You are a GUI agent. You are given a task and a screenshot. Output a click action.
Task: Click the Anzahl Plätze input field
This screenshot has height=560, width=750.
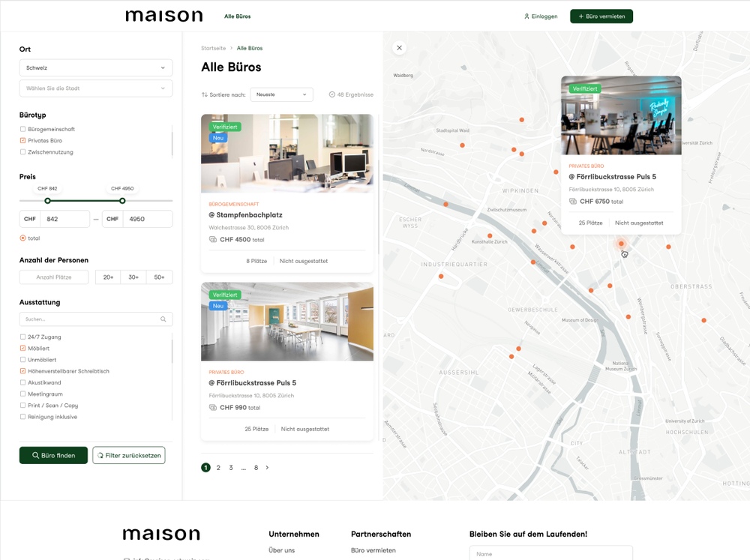[54, 277]
